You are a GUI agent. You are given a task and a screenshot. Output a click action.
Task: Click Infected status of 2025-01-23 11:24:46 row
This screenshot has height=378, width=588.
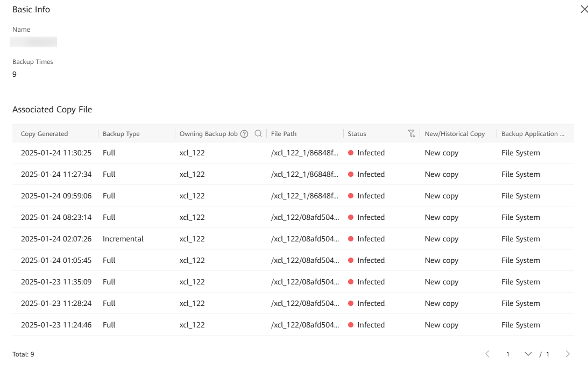tap(371, 325)
